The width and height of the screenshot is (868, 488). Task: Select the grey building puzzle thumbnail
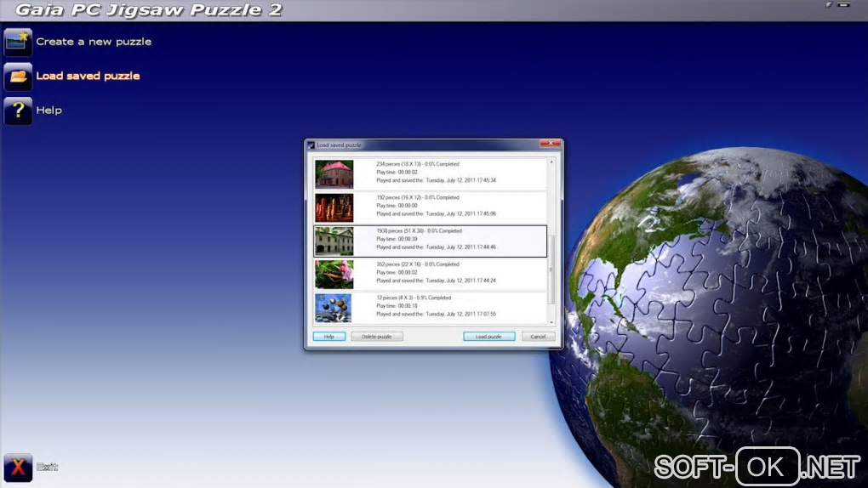tap(334, 241)
